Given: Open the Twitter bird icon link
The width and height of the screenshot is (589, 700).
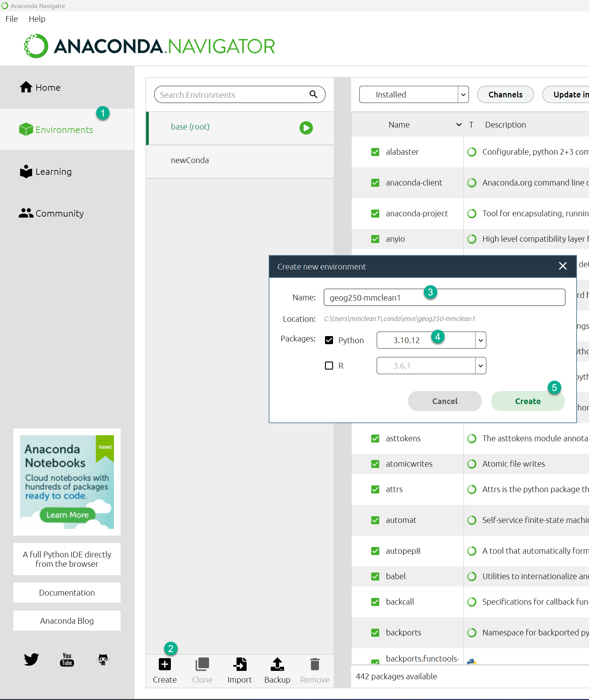Looking at the screenshot, I should pyautogui.click(x=31, y=659).
